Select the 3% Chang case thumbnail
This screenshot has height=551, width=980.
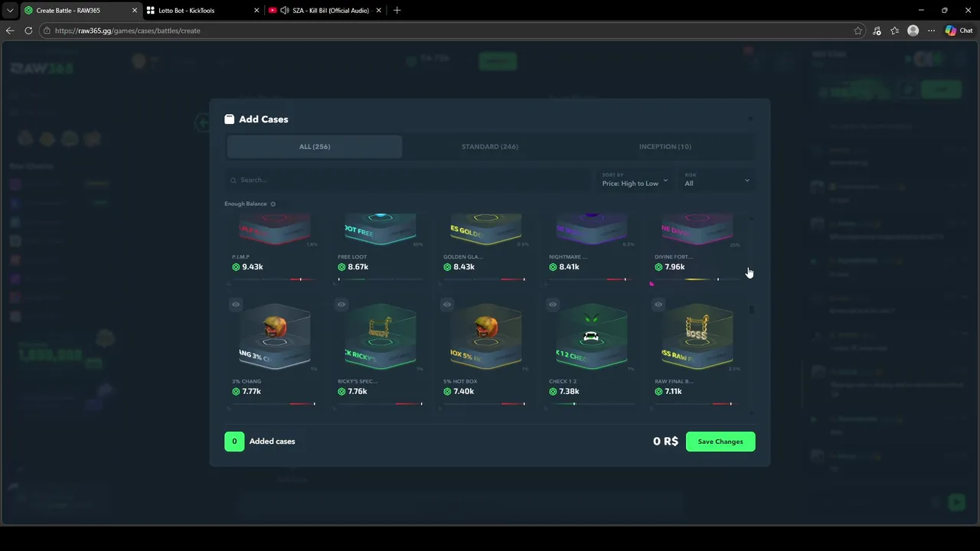click(x=274, y=337)
